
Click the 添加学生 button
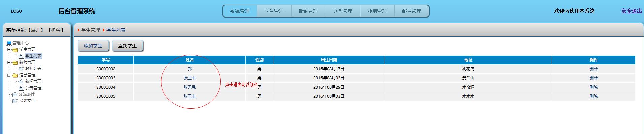coord(93,46)
